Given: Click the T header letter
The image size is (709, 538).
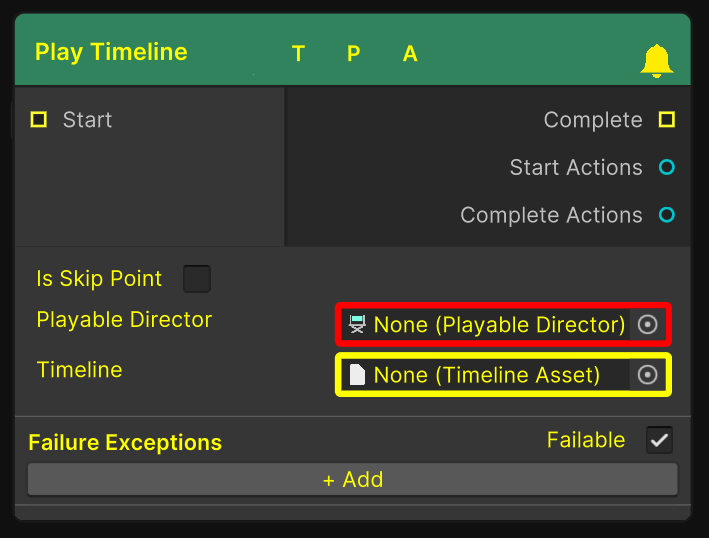Looking at the screenshot, I should [298, 54].
